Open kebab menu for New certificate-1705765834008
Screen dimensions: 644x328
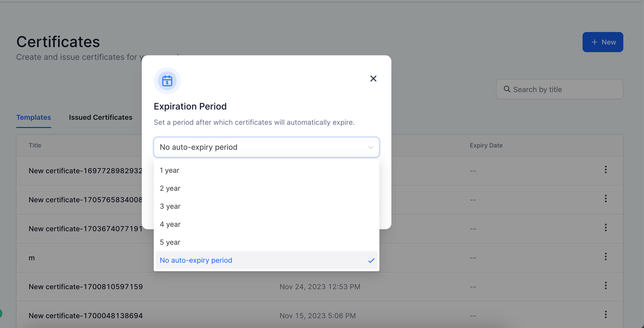[605, 199]
